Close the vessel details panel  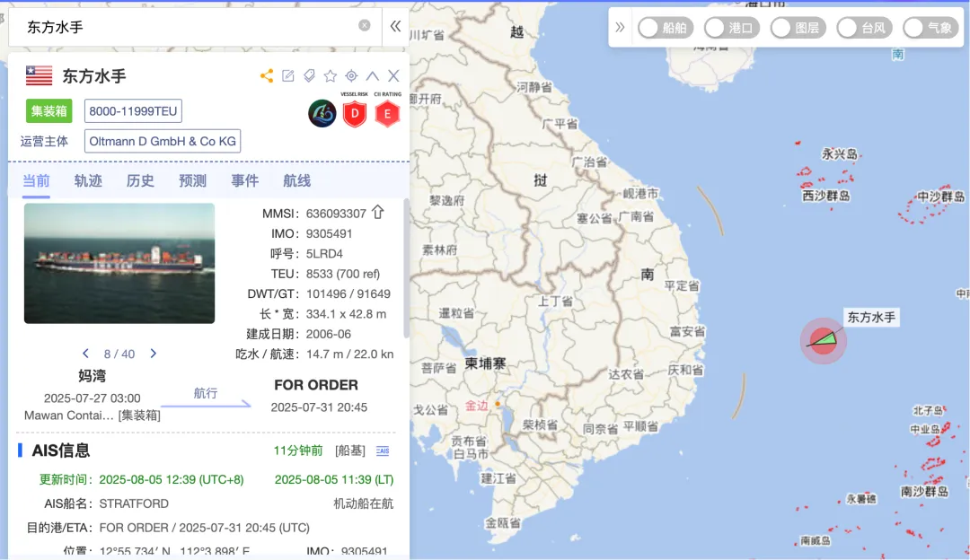tap(393, 76)
